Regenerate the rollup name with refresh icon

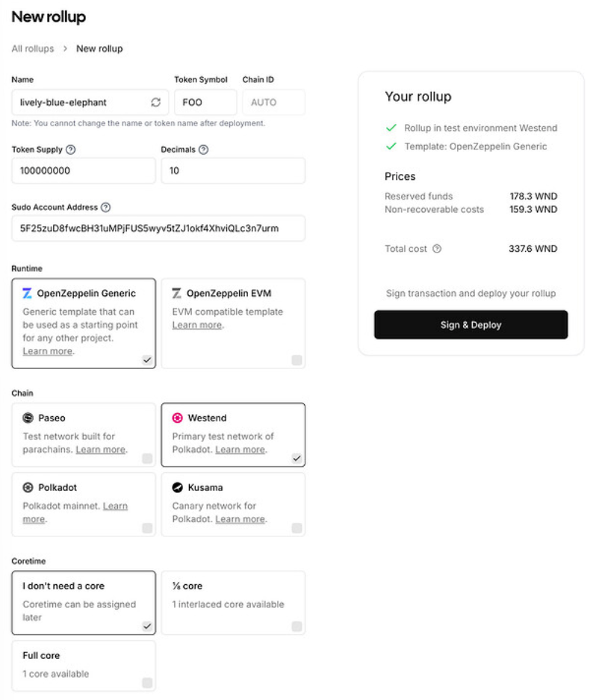coord(155,102)
